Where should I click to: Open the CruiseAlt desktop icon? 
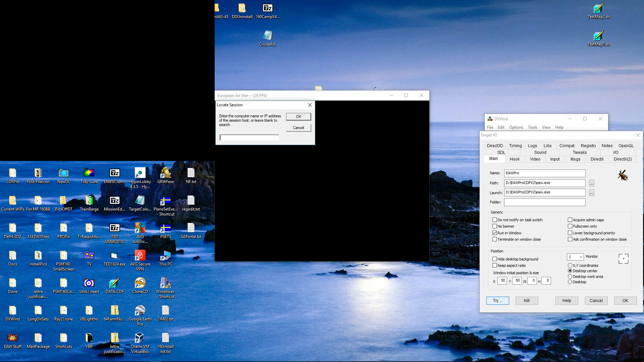[267, 38]
